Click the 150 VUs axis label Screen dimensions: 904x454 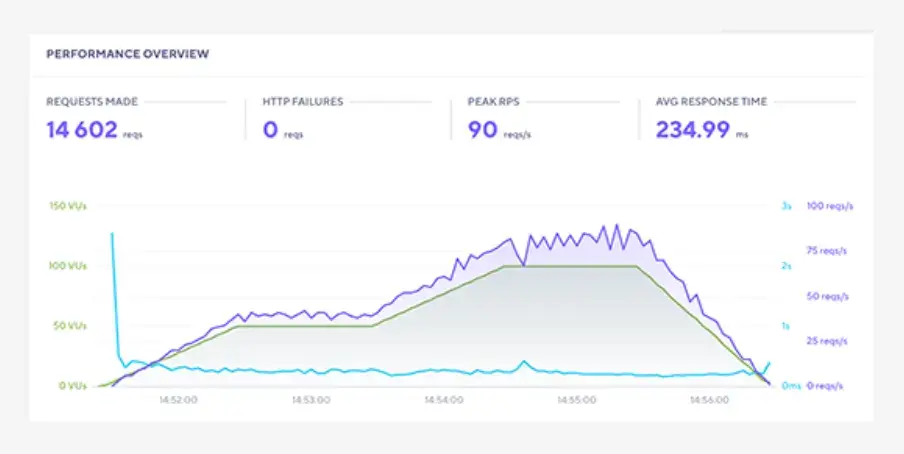[67, 206]
